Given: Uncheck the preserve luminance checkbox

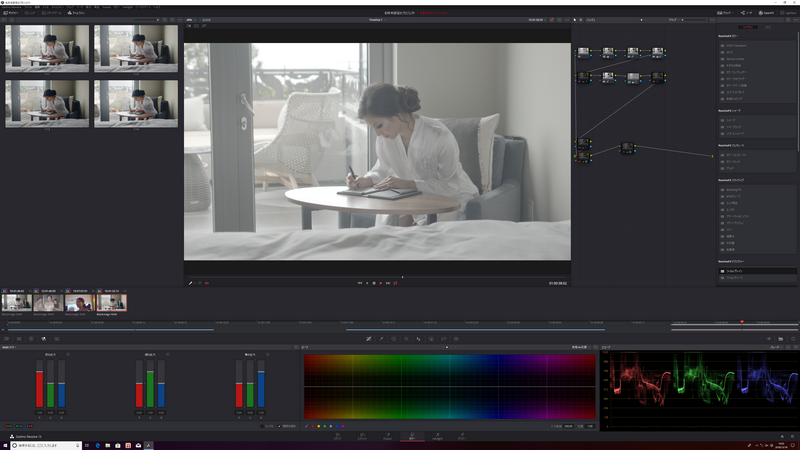Looking at the screenshot, I should [x=279, y=426].
